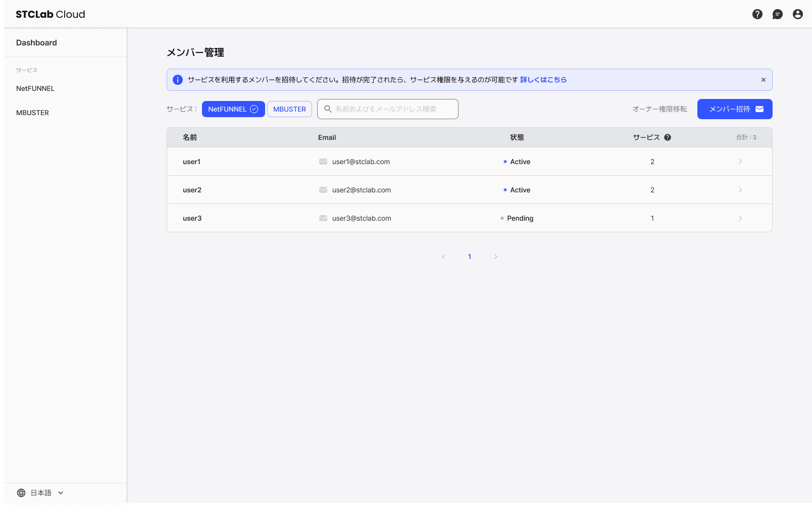Click the search magnifier icon
812x509 pixels.
328,109
